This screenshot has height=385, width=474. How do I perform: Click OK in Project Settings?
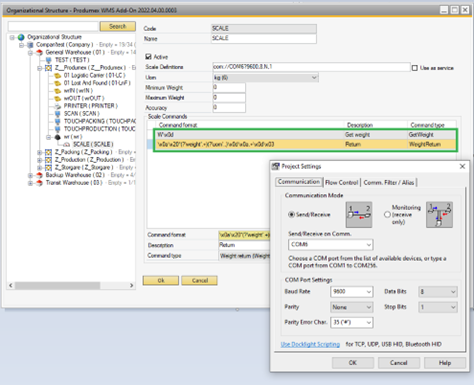coord(353,363)
